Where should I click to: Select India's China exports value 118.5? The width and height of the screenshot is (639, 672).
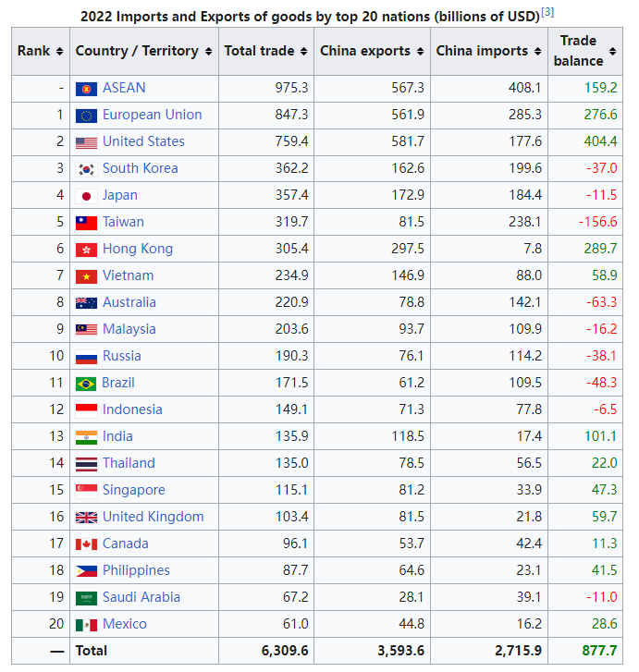click(408, 436)
